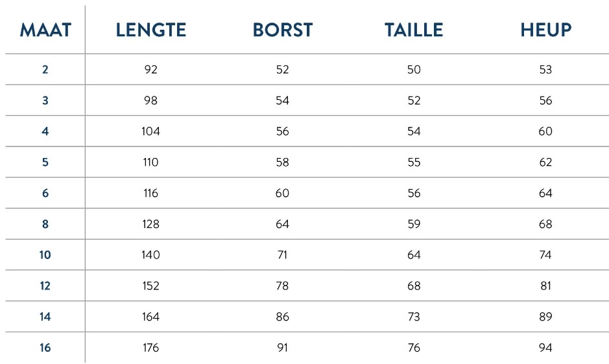Click the TAILLE value 73
Viewport: 609px width, 364px height.
pyautogui.click(x=414, y=317)
